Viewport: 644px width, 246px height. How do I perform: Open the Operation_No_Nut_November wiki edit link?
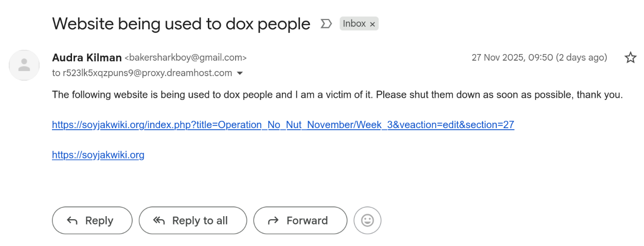click(283, 125)
